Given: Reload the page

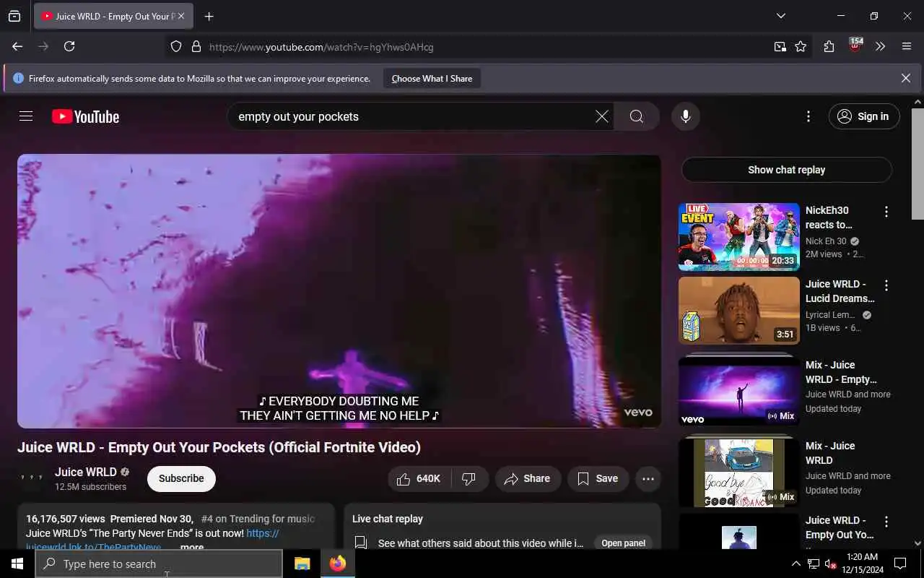Looking at the screenshot, I should pos(69,46).
